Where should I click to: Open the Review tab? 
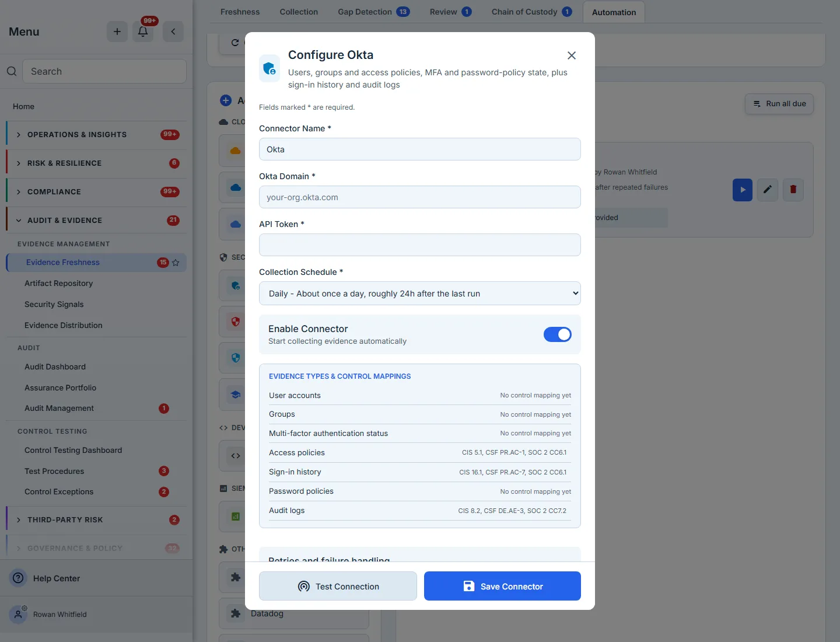450,12
